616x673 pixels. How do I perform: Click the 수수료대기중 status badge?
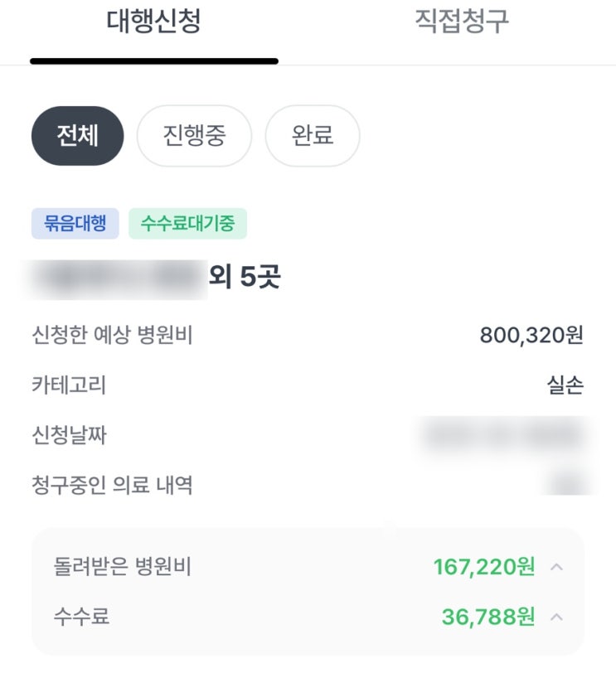pyautogui.click(x=187, y=224)
